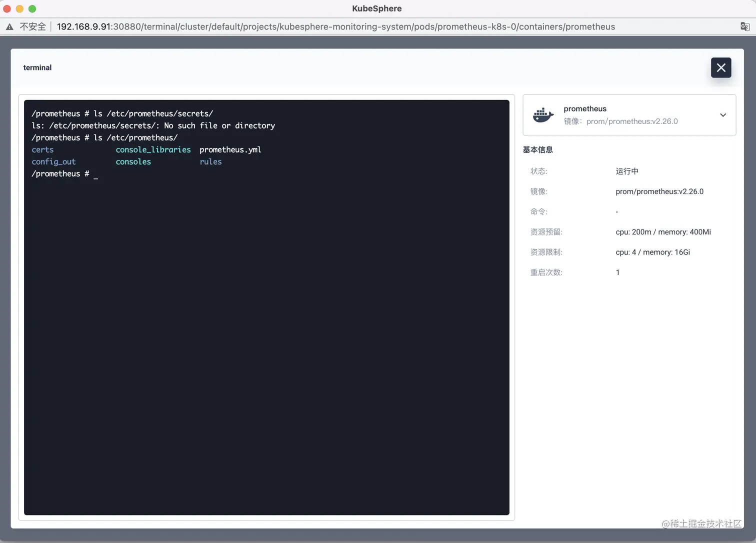
Task: Click the 'KubeSphere' window title
Action: (377, 8)
